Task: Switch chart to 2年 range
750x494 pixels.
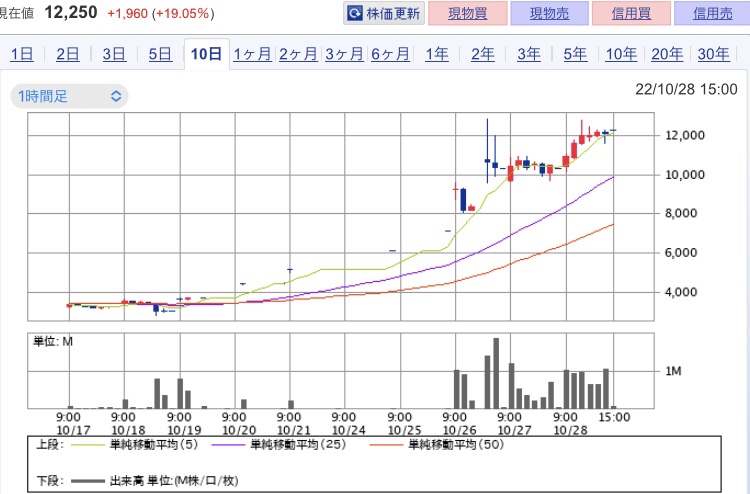Action: (483, 54)
